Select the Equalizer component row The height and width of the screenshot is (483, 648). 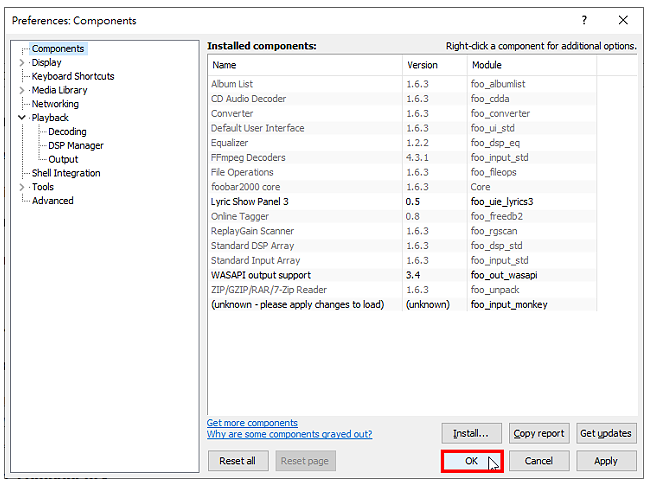(x=402, y=143)
